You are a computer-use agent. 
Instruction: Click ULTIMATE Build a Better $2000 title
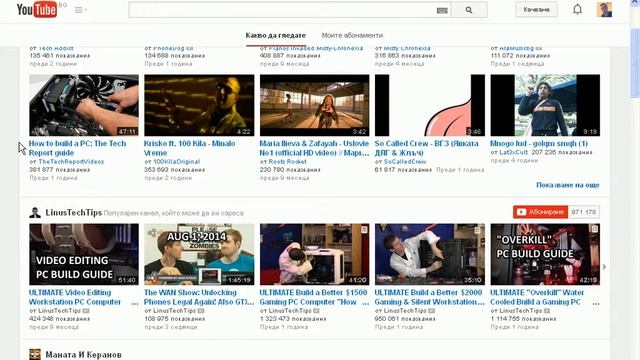[429, 297]
